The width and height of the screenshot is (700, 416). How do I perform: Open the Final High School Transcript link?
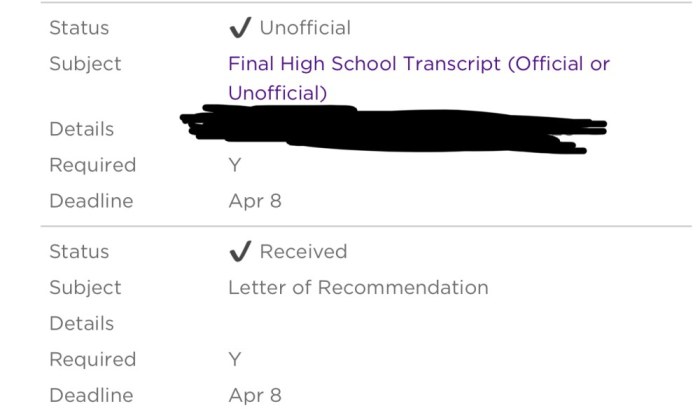(418, 64)
